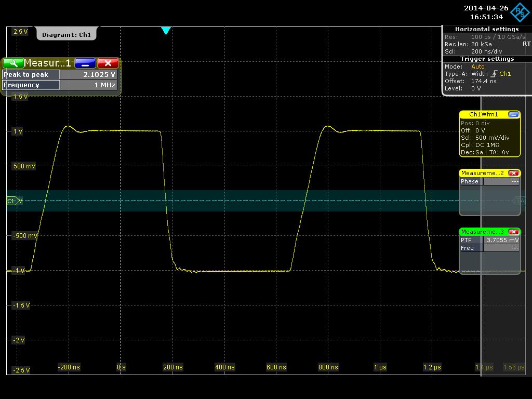Select the Peak to peak result row
The height and width of the screenshot is (399, 532).
(60, 75)
